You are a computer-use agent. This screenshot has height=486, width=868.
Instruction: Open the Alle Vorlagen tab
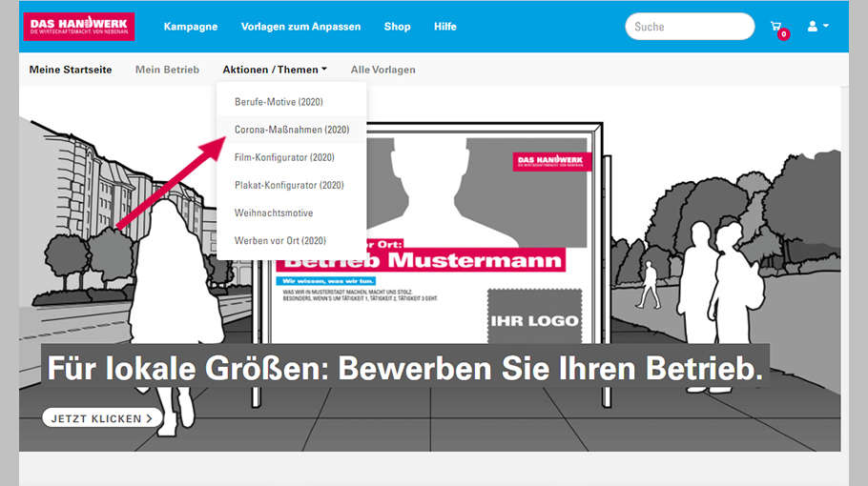click(383, 70)
